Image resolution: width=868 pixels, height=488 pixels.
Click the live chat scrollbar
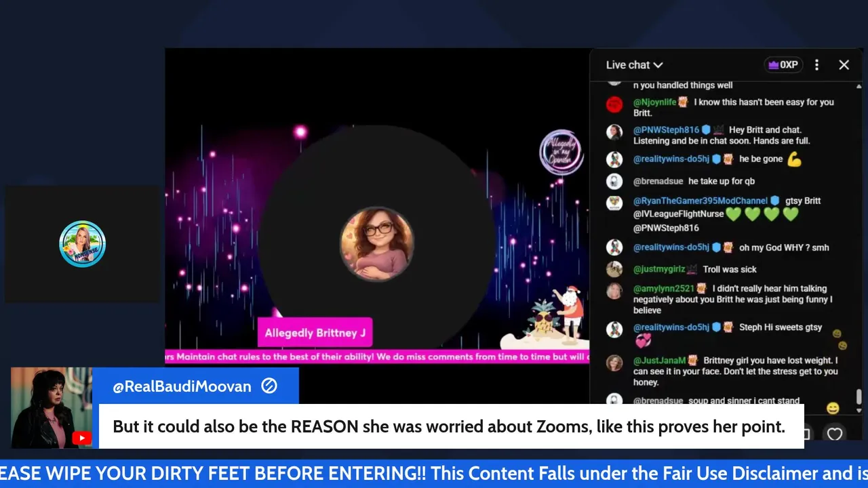point(859,396)
